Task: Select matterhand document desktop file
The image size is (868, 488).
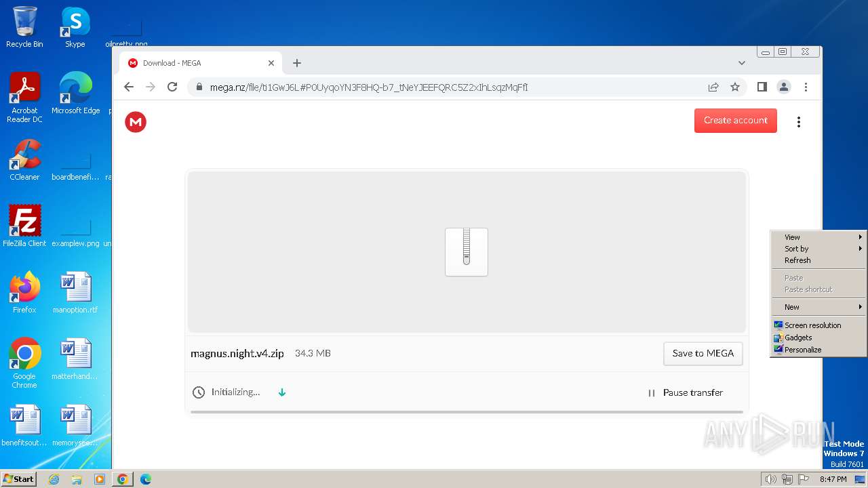Action: click(75, 359)
